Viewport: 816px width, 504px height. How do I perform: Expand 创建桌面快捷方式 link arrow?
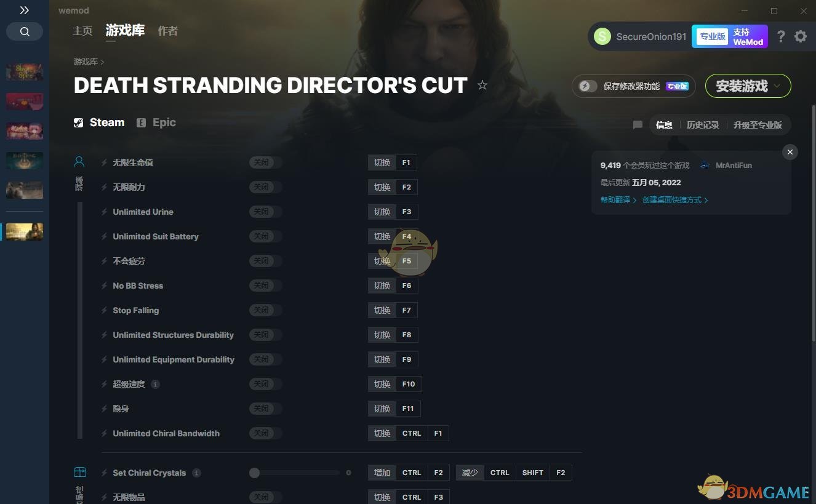pyautogui.click(x=706, y=200)
